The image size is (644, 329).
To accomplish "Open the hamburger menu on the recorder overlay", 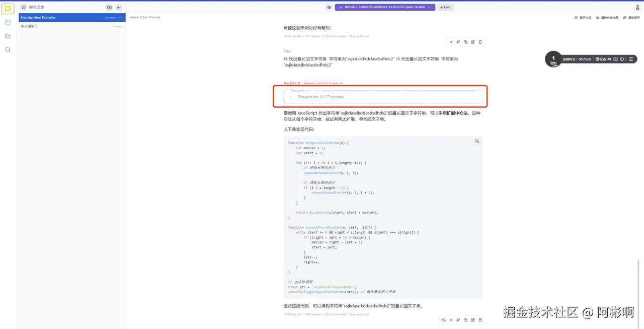I will pyautogui.click(x=632, y=59).
